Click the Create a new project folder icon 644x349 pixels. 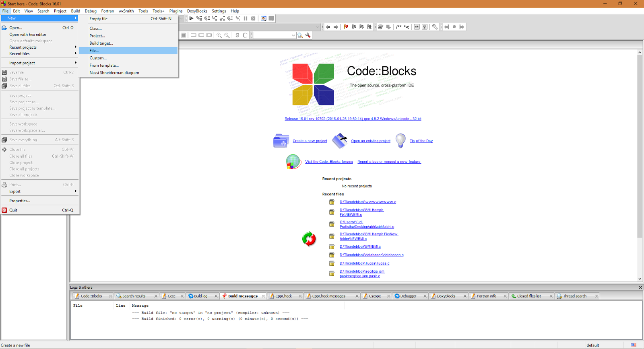click(x=281, y=141)
